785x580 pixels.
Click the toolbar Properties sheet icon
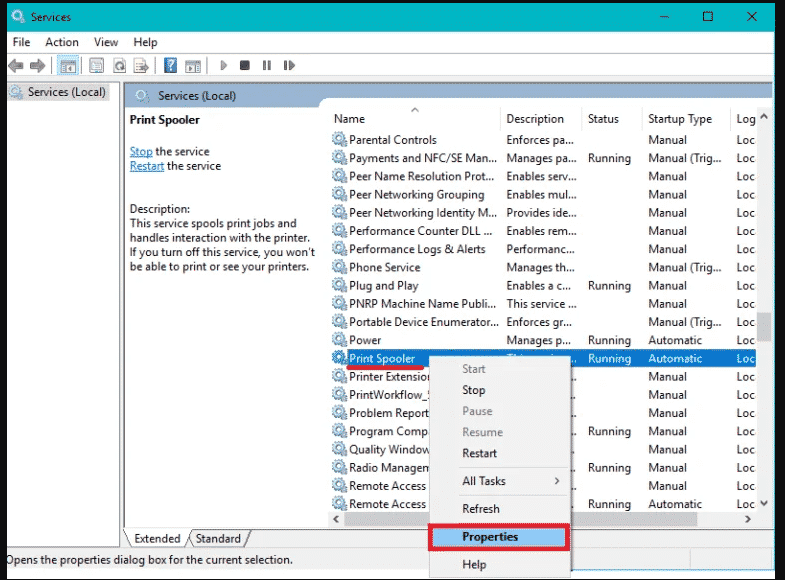pyautogui.click(x=96, y=66)
